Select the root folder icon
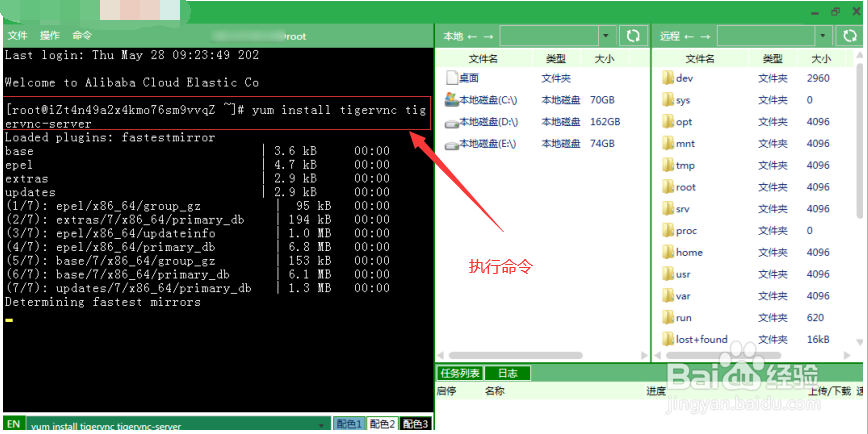This screenshot has height=434, width=868. 668,187
